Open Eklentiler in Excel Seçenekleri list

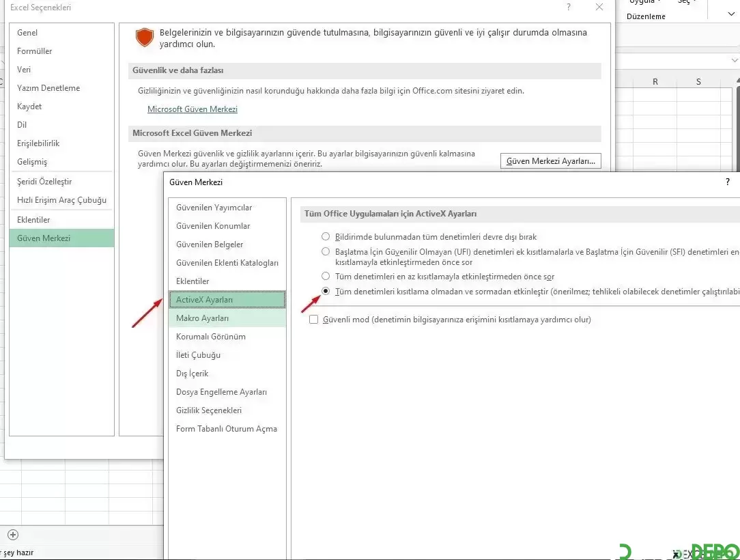61,220
